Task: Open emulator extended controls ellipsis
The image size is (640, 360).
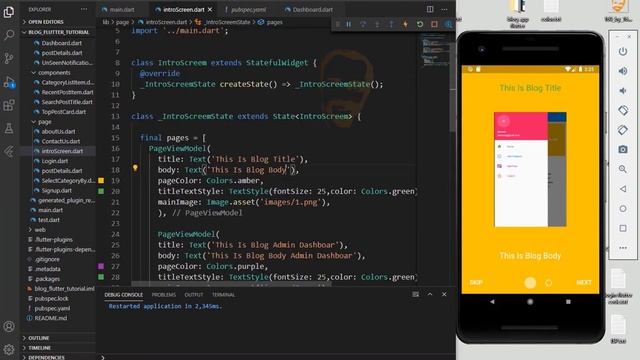Action: (x=622, y=248)
